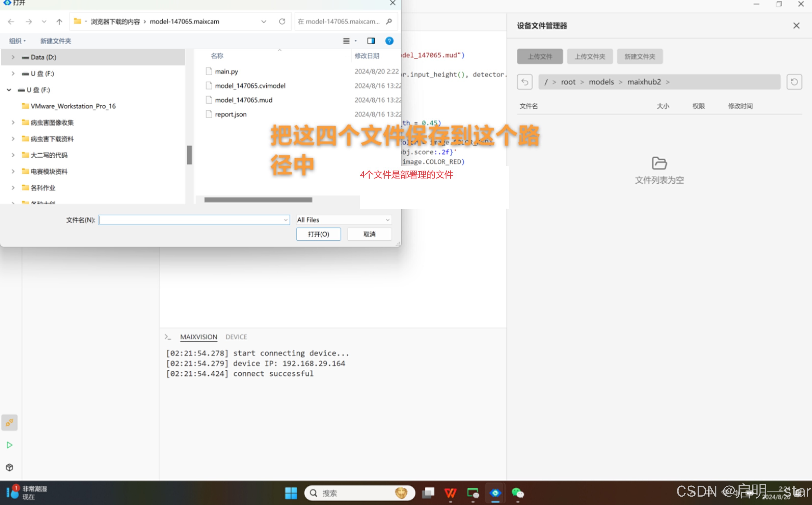The height and width of the screenshot is (505, 812).
Task: Expand the Data (D:) drive node
Action: coord(13,57)
